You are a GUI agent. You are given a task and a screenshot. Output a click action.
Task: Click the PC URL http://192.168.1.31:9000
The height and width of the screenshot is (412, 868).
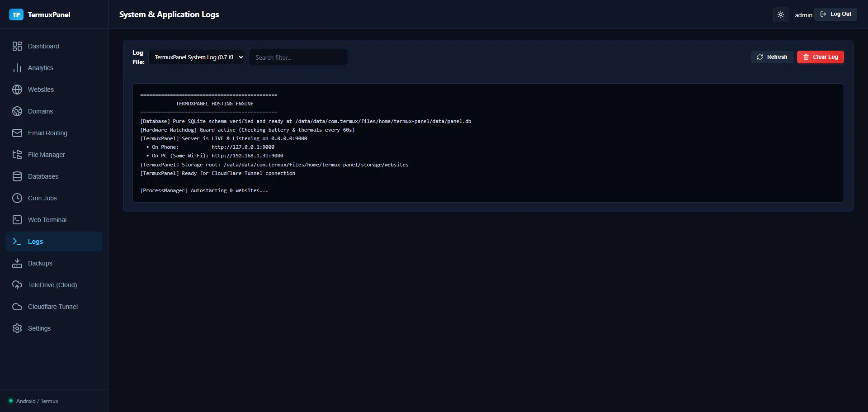(247, 156)
